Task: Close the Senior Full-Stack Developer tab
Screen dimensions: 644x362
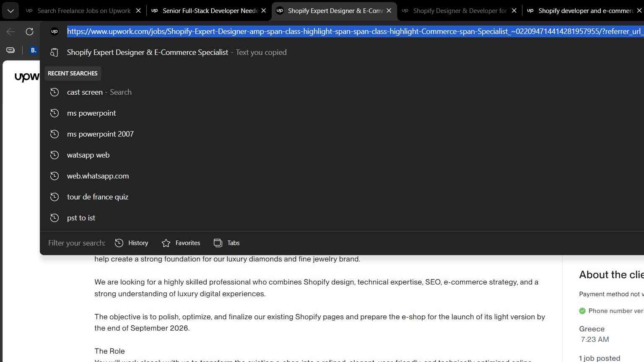Action: 264,11
